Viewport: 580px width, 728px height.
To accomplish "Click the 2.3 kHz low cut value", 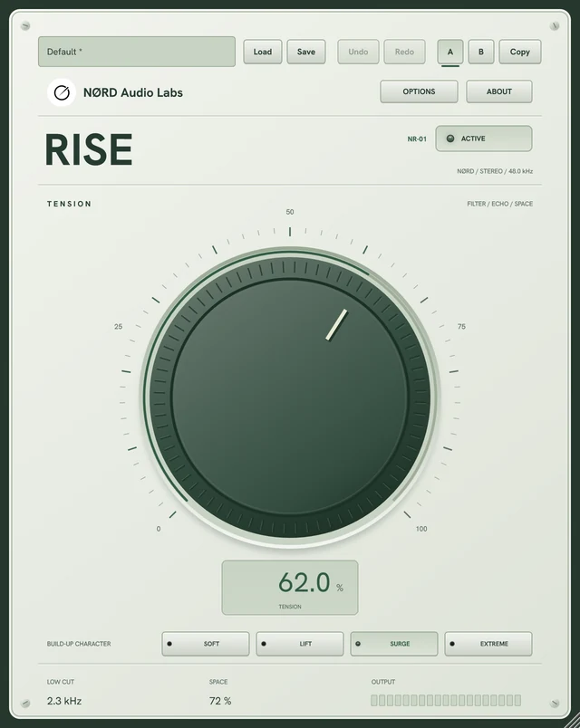I will [64, 701].
